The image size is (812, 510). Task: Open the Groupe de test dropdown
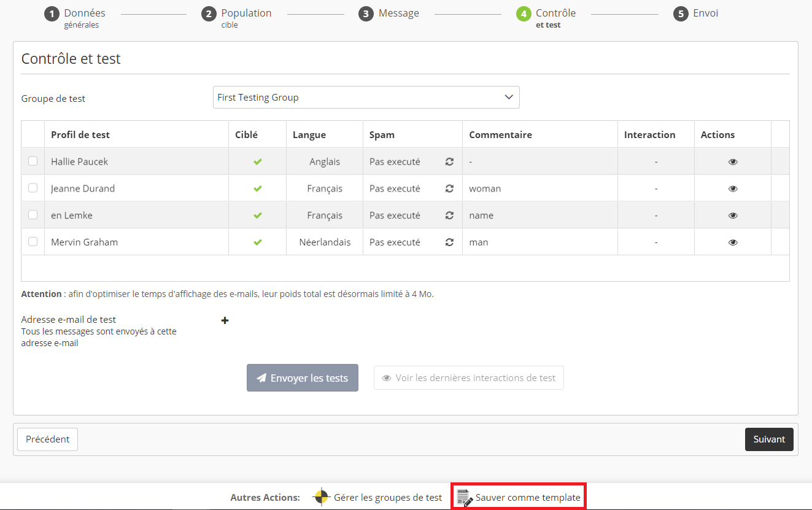coord(366,98)
